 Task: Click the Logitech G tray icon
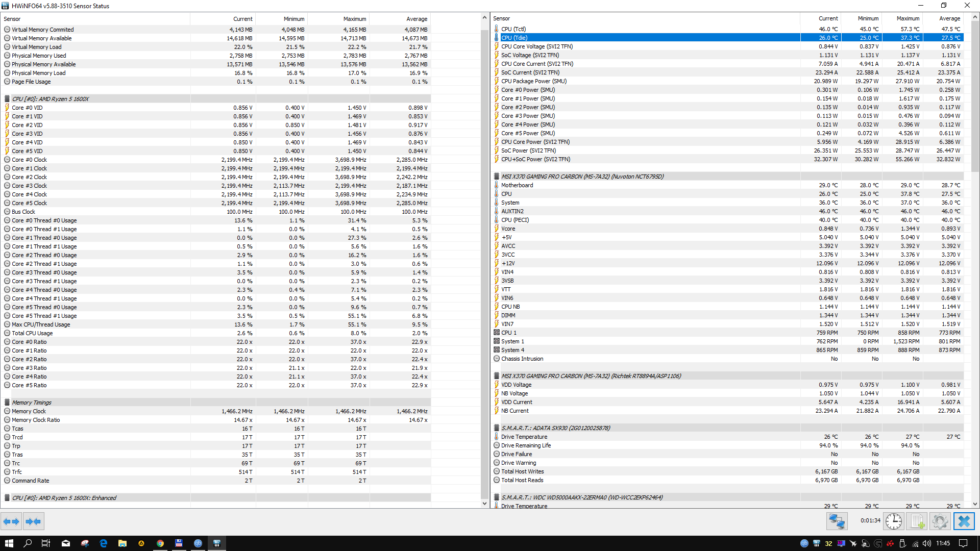click(x=878, y=543)
